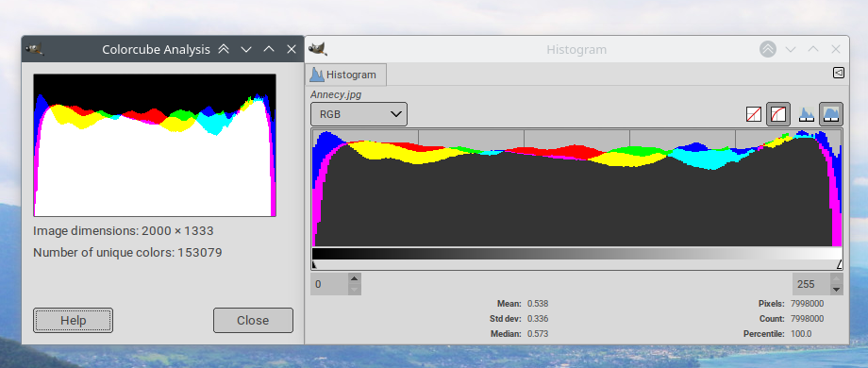
Task: Click the GIMP Wilber icon in Histogram titlebar
Action: click(x=318, y=49)
